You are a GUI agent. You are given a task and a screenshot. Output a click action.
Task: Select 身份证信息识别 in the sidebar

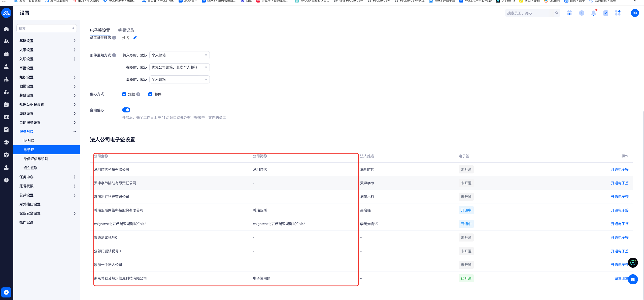(36, 159)
